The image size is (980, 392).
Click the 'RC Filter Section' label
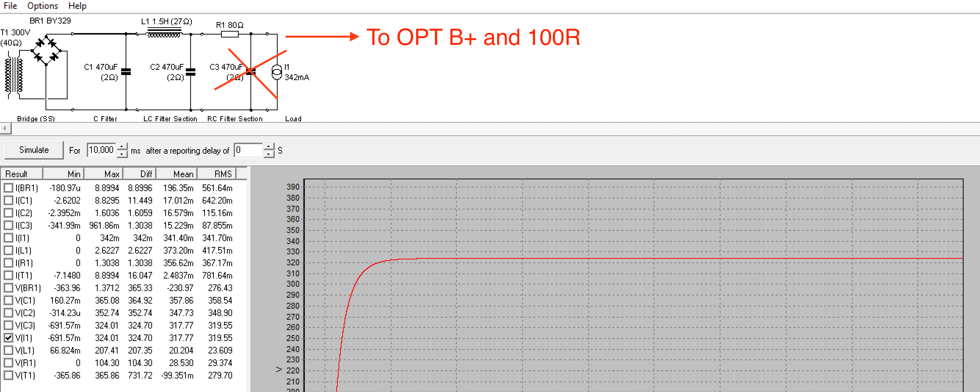(235, 119)
